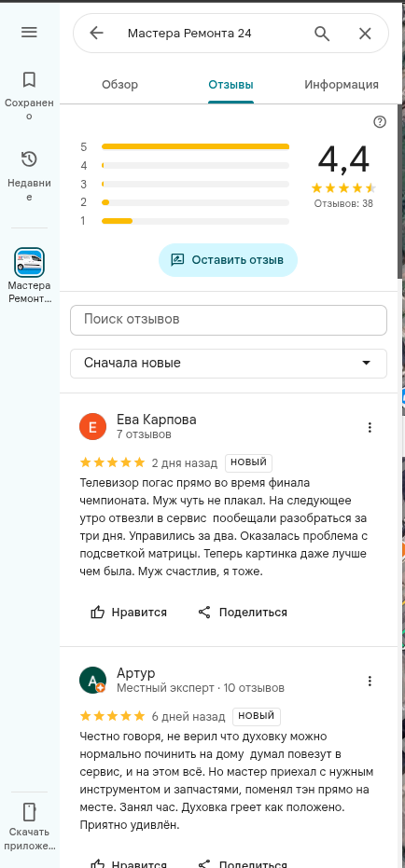Click the Поиск отзывов input field
This screenshot has height=868, width=405.
tap(229, 320)
